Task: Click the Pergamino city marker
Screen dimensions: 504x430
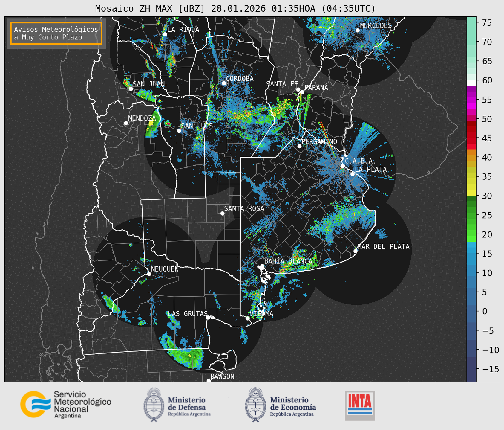Action: coord(299,146)
